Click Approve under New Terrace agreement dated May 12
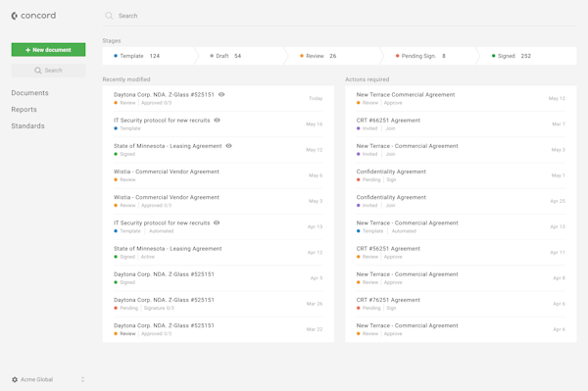This screenshot has width=588, height=391. click(393, 103)
